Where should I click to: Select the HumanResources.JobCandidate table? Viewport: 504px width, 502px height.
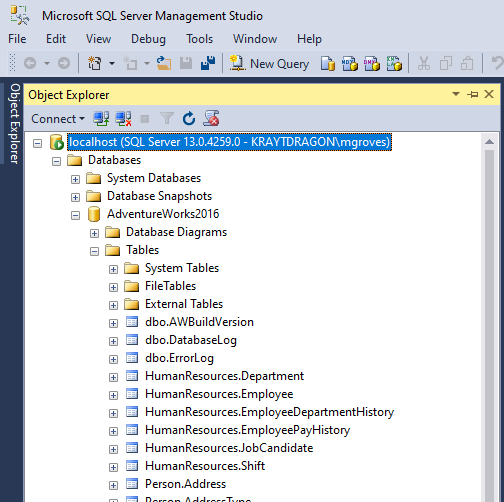click(x=229, y=448)
